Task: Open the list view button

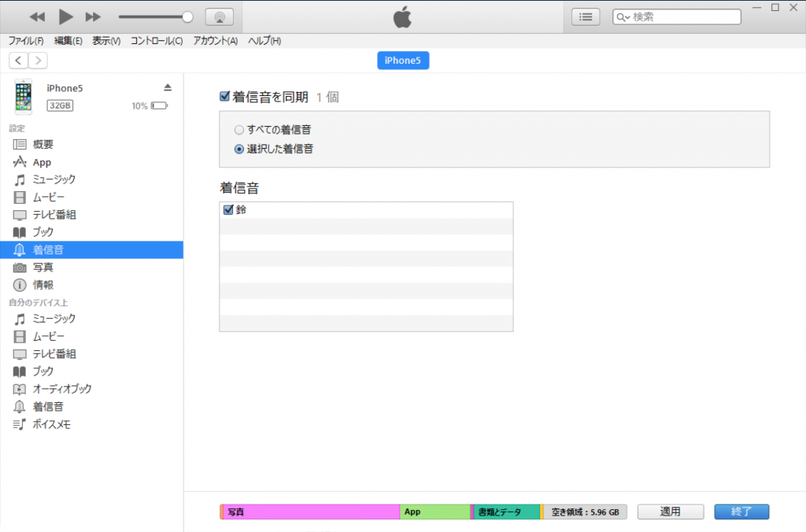Action: (586, 17)
